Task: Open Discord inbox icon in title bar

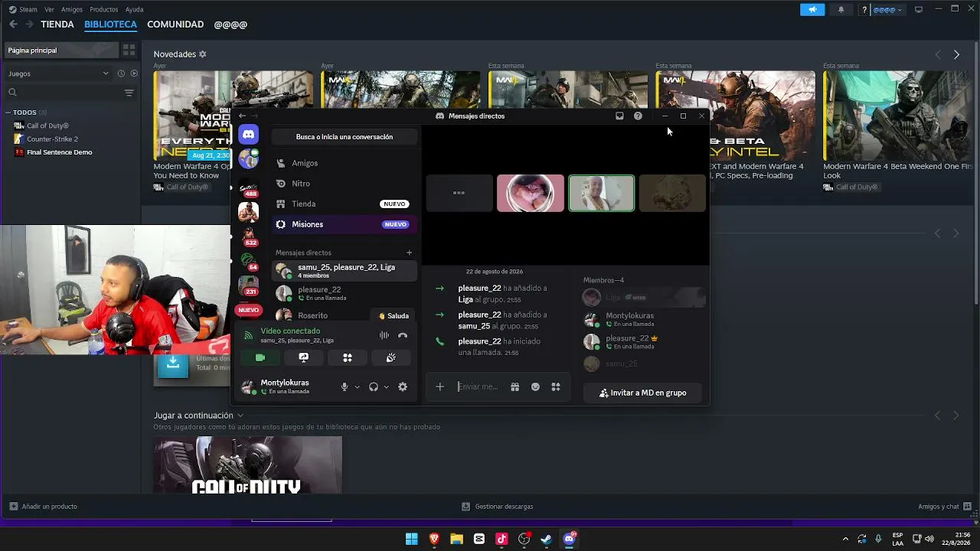Action: pyautogui.click(x=619, y=116)
